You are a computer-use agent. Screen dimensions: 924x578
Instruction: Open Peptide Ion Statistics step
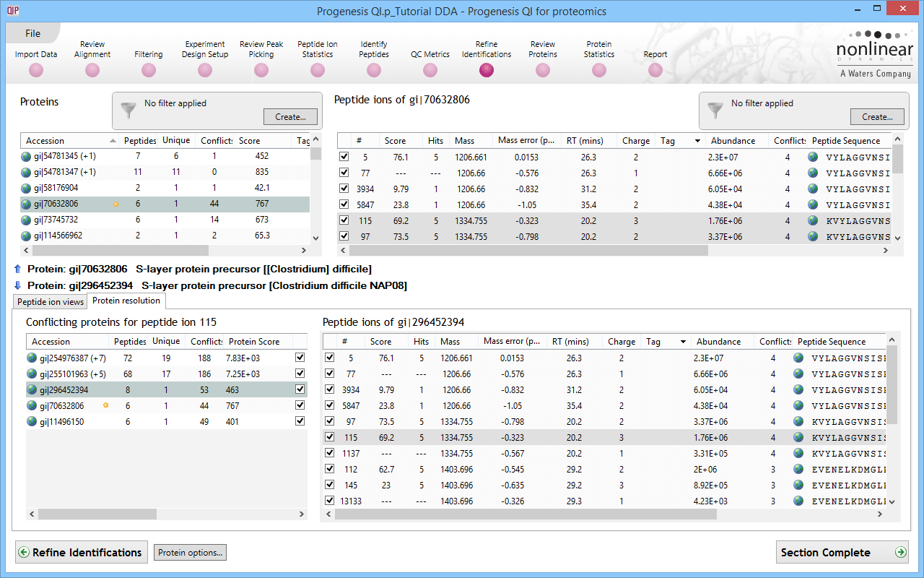(318, 70)
